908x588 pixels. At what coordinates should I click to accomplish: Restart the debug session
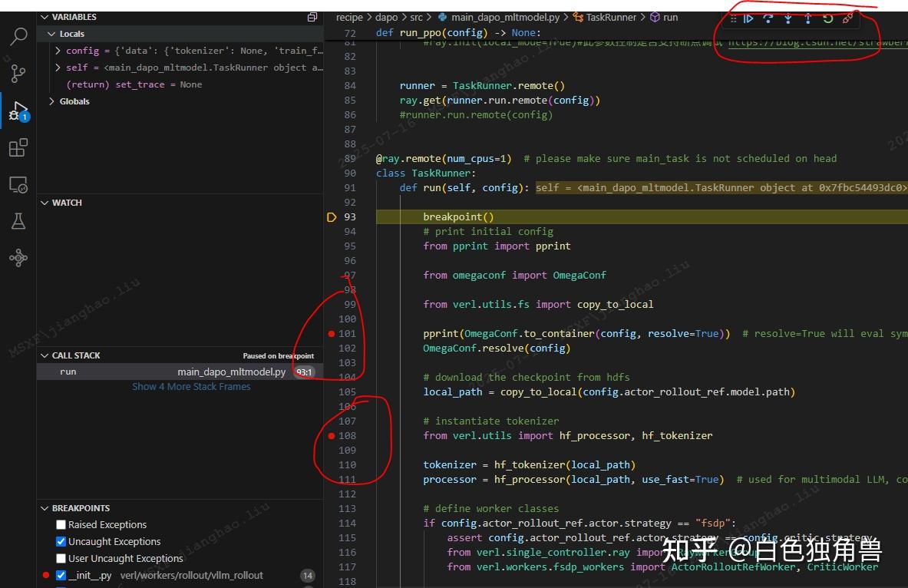point(828,19)
